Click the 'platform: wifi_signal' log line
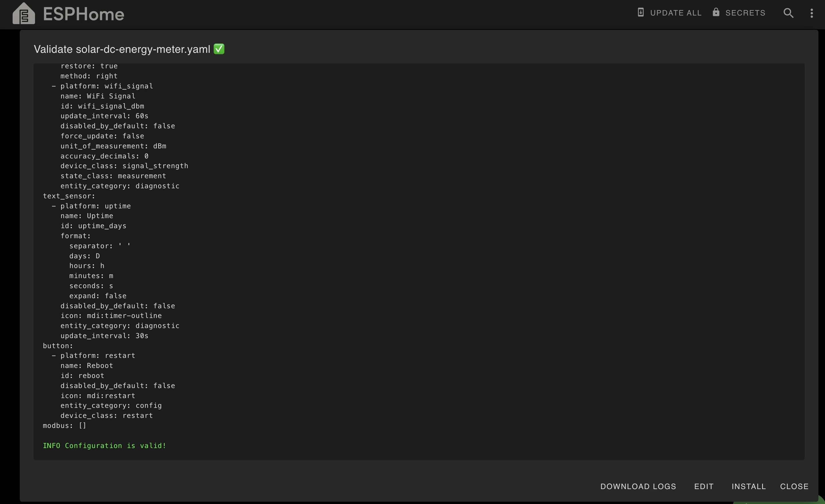 pyautogui.click(x=106, y=86)
